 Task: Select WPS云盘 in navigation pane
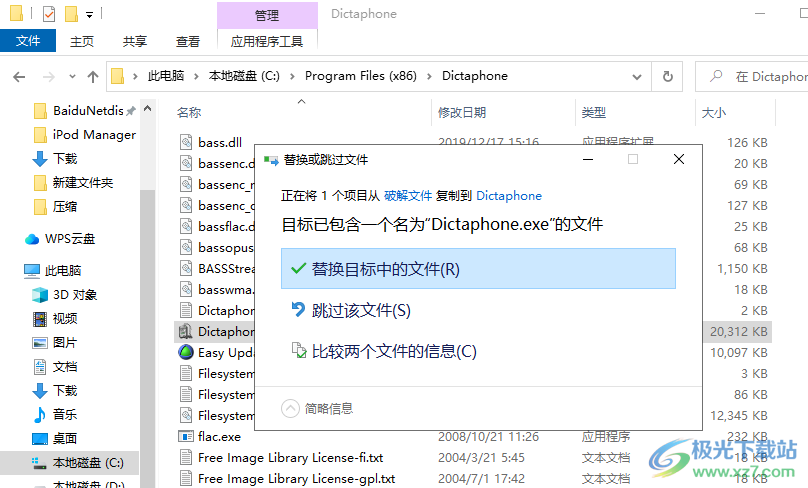pyautogui.click(x=60, y=239)
